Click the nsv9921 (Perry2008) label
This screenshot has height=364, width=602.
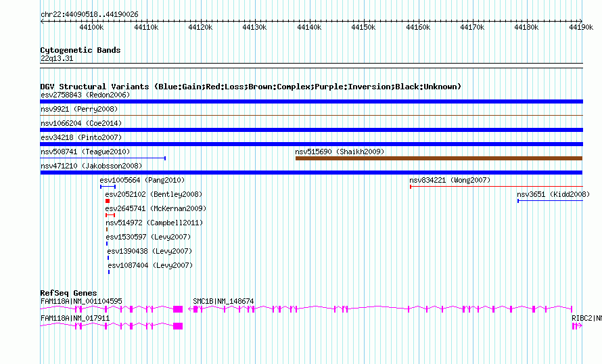pos(79,109)
